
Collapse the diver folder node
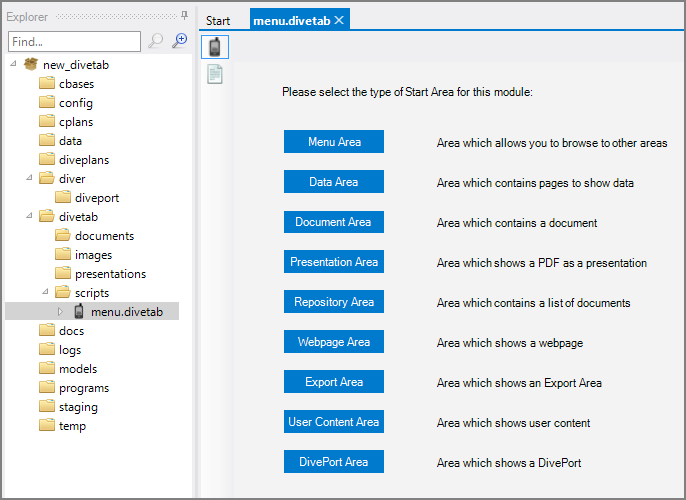[x=29, y=179]
